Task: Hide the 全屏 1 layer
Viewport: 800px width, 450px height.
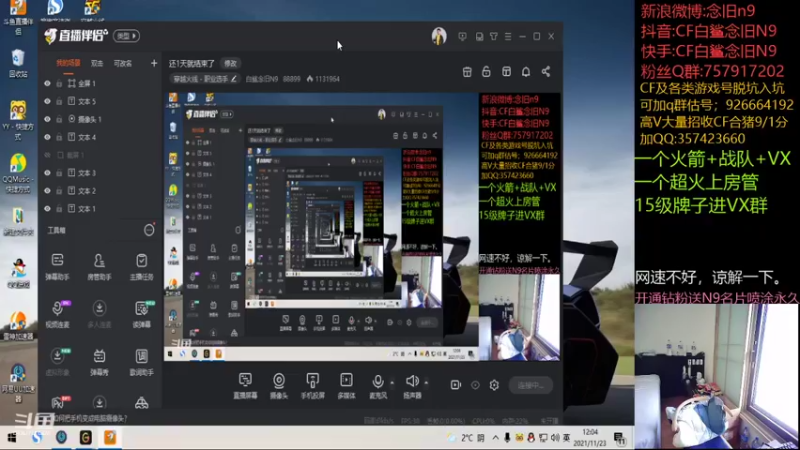Action: click(x=47, y=83)
